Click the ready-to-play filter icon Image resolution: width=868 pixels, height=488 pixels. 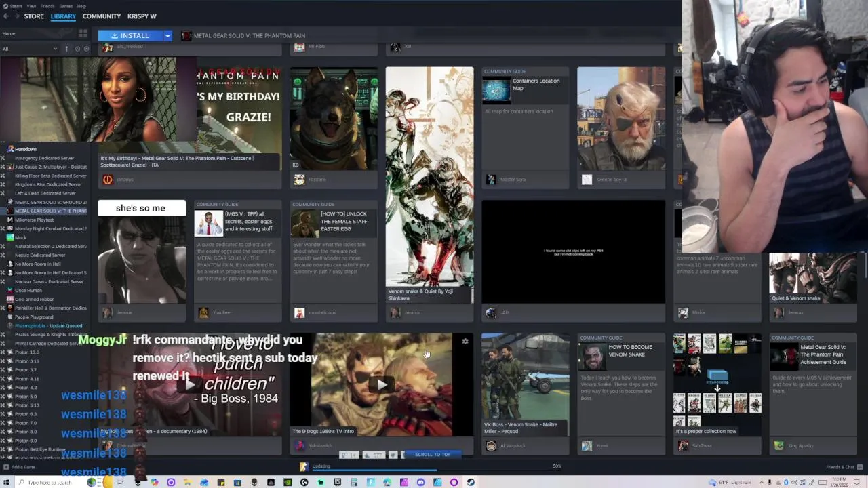pos(86,49)
